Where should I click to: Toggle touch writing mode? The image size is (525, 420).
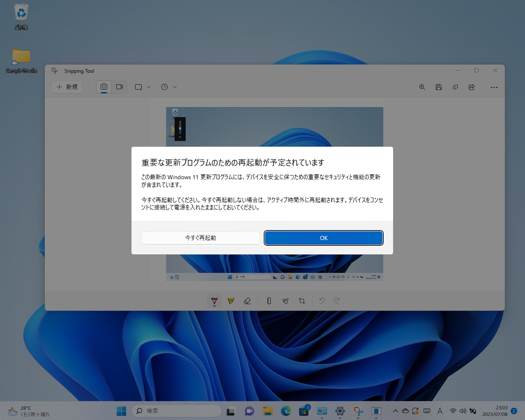[286, 300]
